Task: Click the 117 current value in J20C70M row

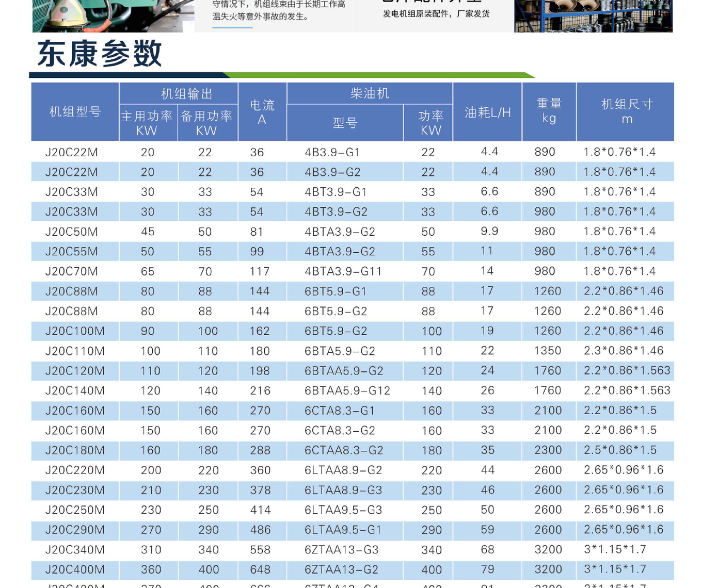Action: 260,272
